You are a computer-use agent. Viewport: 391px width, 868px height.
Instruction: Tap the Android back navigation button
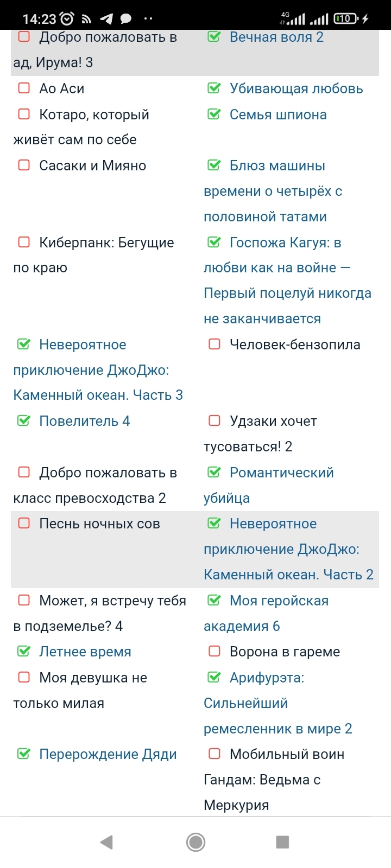(106, 842)
